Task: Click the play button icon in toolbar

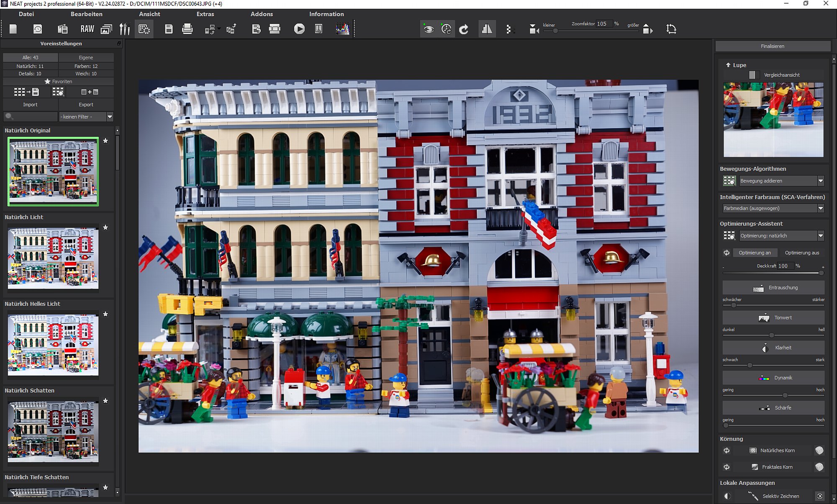Action: (x=299, y=29)
